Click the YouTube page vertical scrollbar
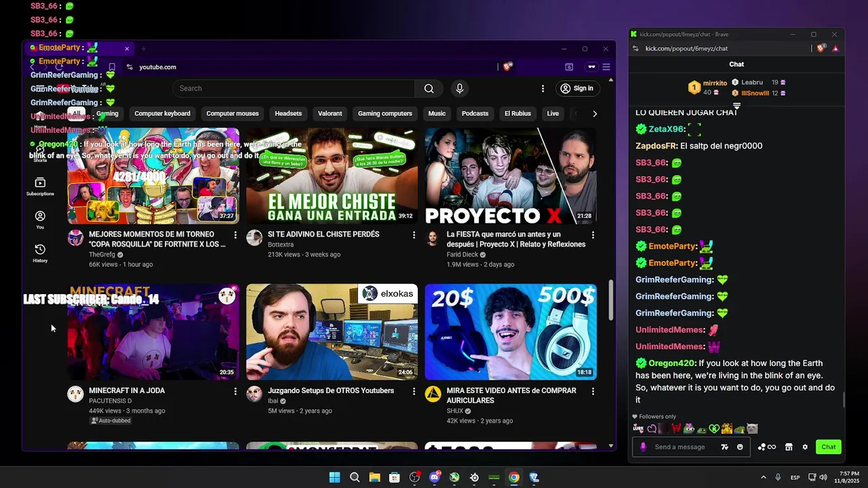 coord(611,301)
